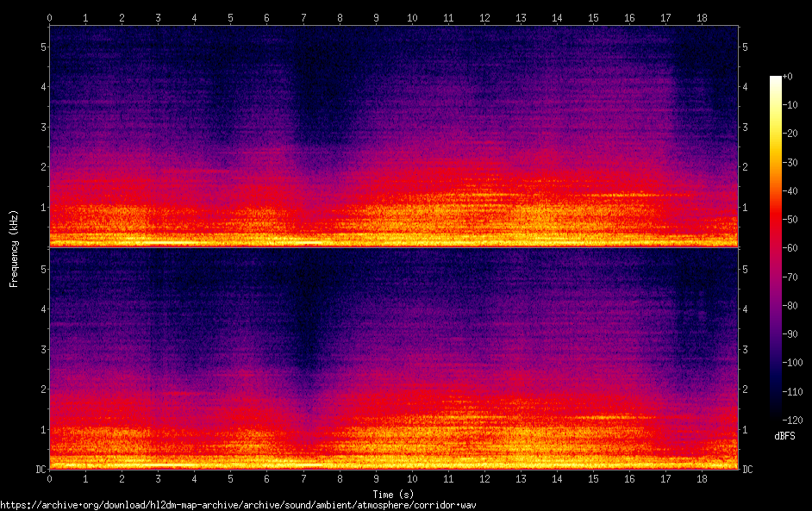812x511 pixels.
Task: Click the 2 kHz tick on upper-right frequency axis
Action: 746,167
